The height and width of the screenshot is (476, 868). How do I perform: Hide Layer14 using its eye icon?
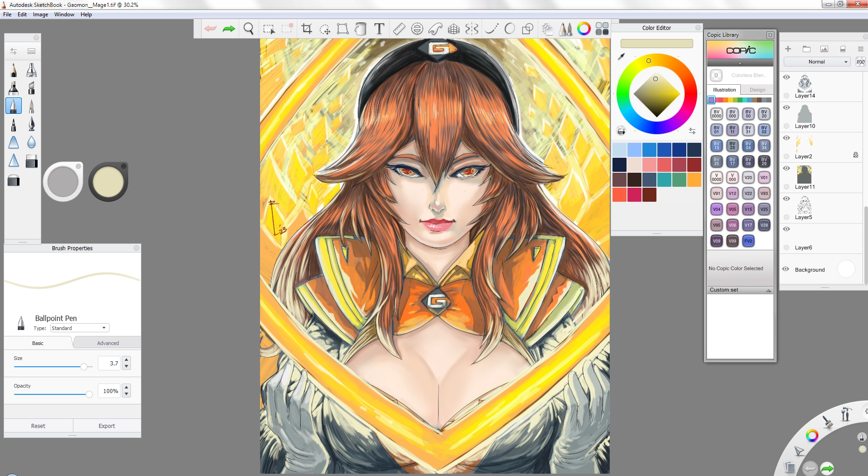point(786,77)
